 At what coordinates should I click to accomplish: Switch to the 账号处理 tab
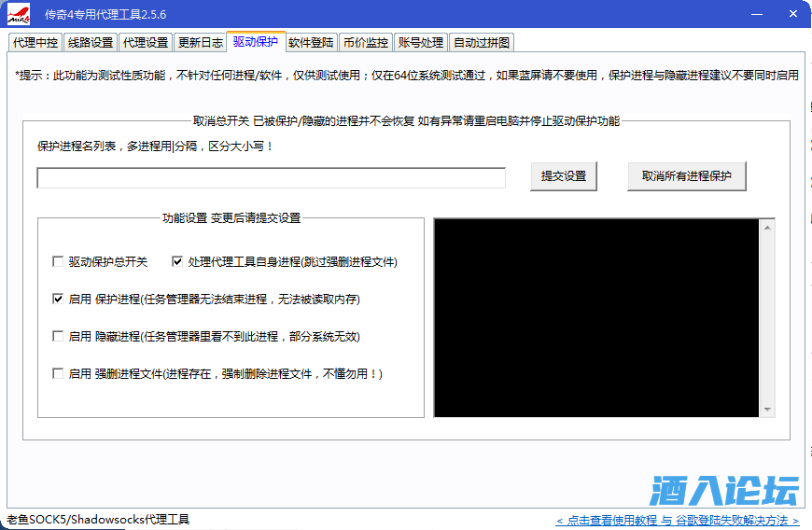tap(420, 43)
